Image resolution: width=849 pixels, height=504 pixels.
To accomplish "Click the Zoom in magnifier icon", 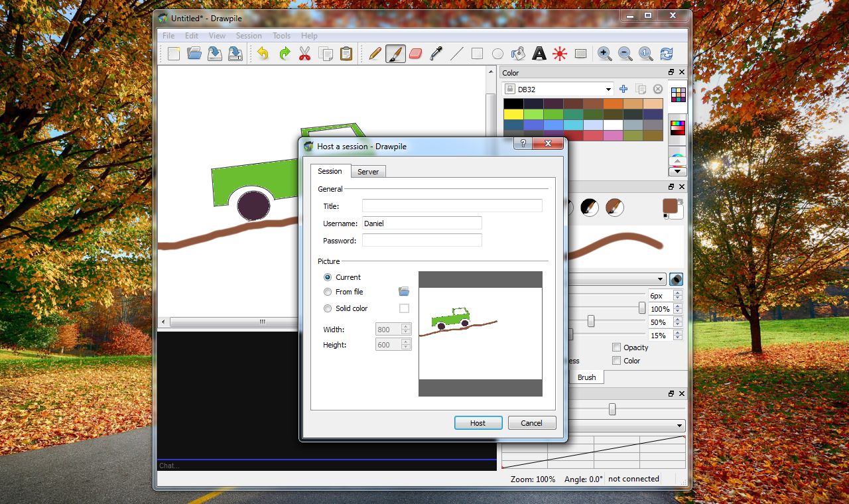I will coord(604,54).
